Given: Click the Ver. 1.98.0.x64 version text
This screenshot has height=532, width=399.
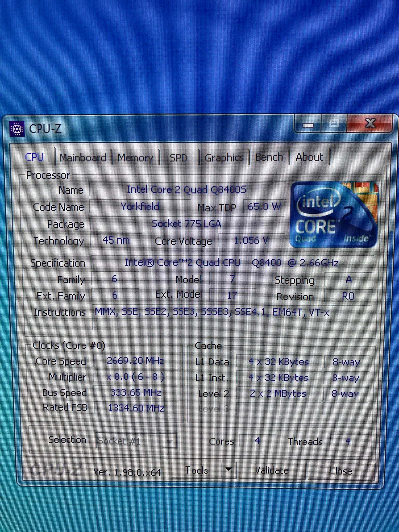Looking at the screenshot, I should 127,472.
